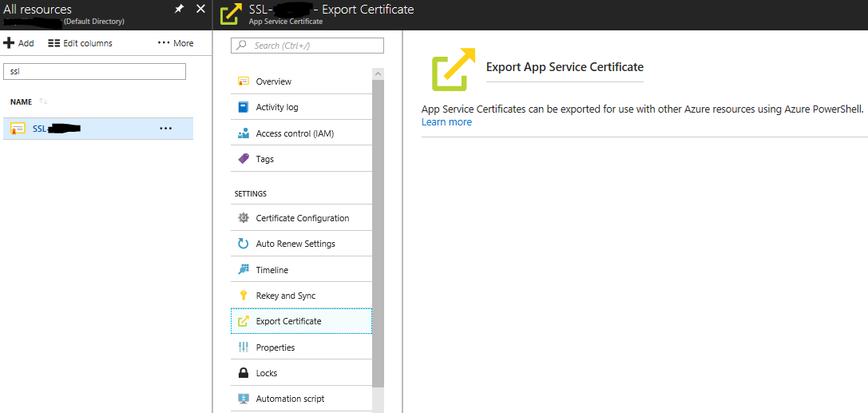Click the App Service Certificate subtitle
The image size is (868, 413).
[286, 22]
